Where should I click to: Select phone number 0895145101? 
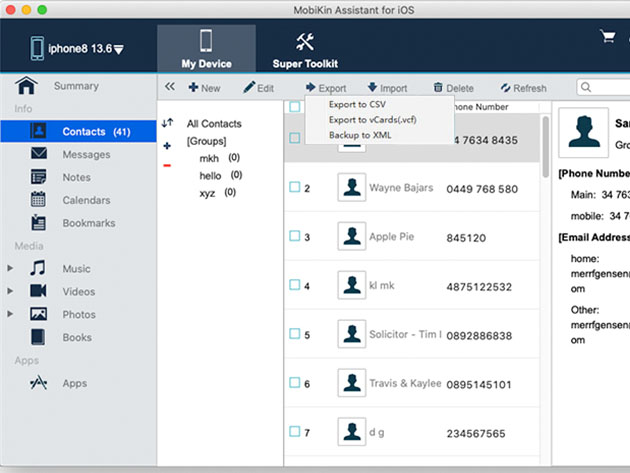tap(479, 385)
